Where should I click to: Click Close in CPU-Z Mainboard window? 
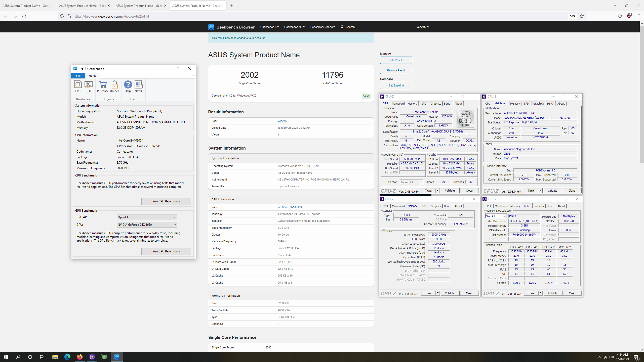point(572,191)
